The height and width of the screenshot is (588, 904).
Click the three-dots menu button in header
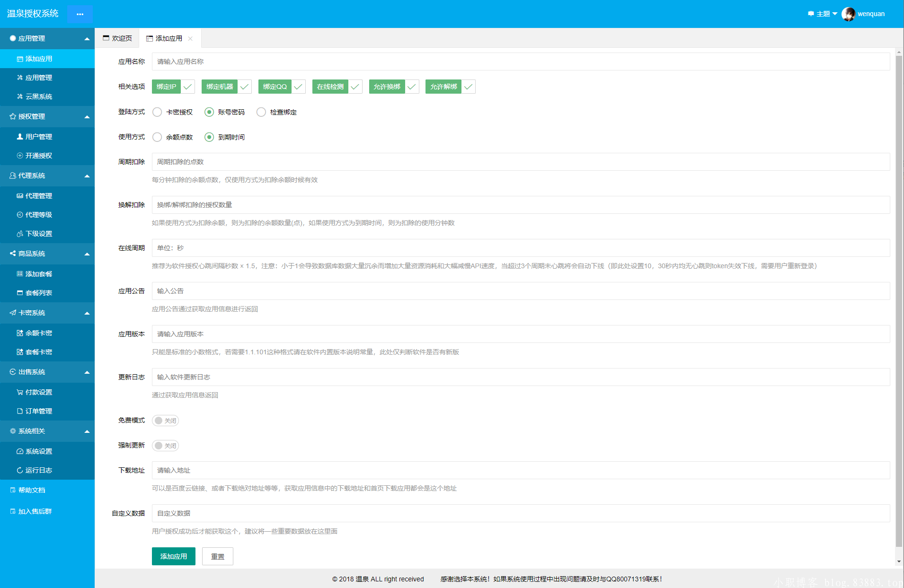[80, 14]
